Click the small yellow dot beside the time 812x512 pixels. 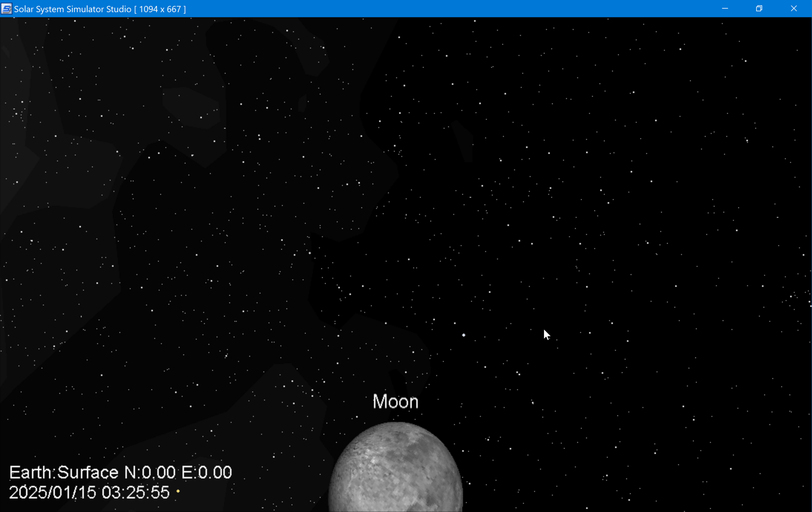(178, 492)
